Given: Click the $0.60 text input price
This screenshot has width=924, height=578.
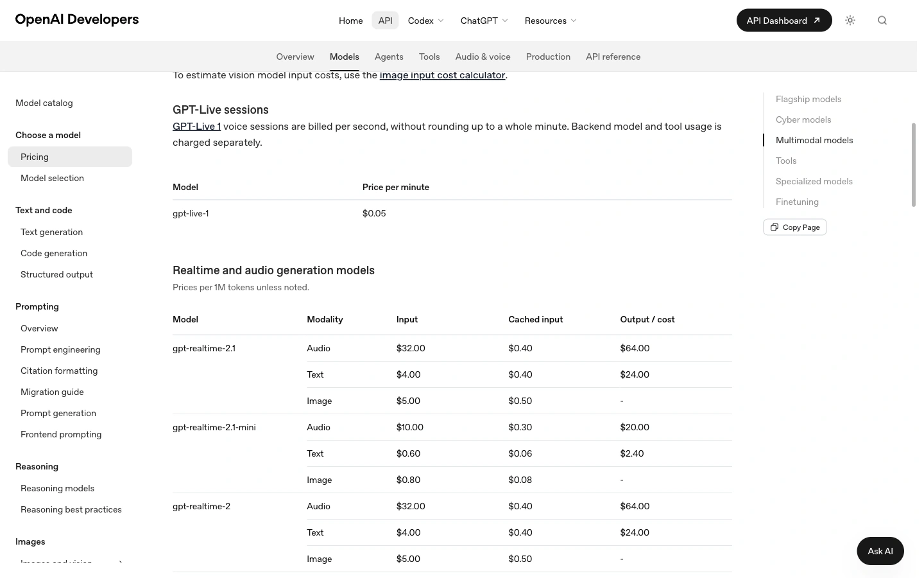Looking at the screenshot, I should coord(408,453).
